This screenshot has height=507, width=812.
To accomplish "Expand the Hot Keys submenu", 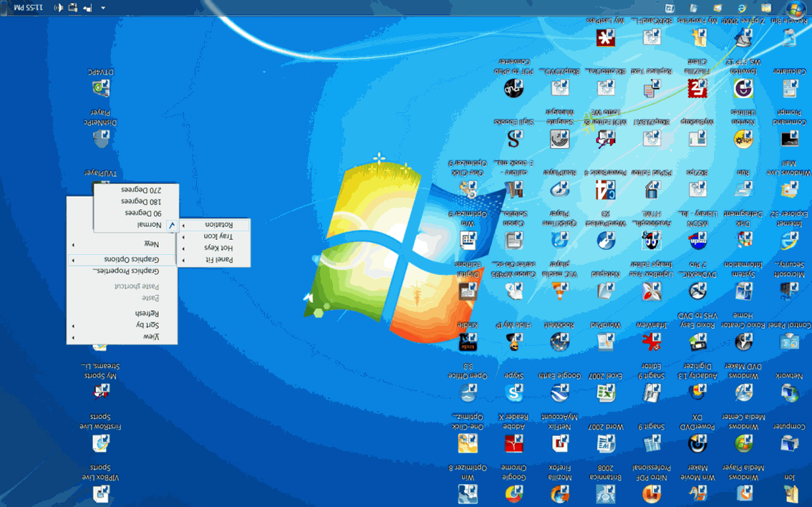I will click(214, 248).
